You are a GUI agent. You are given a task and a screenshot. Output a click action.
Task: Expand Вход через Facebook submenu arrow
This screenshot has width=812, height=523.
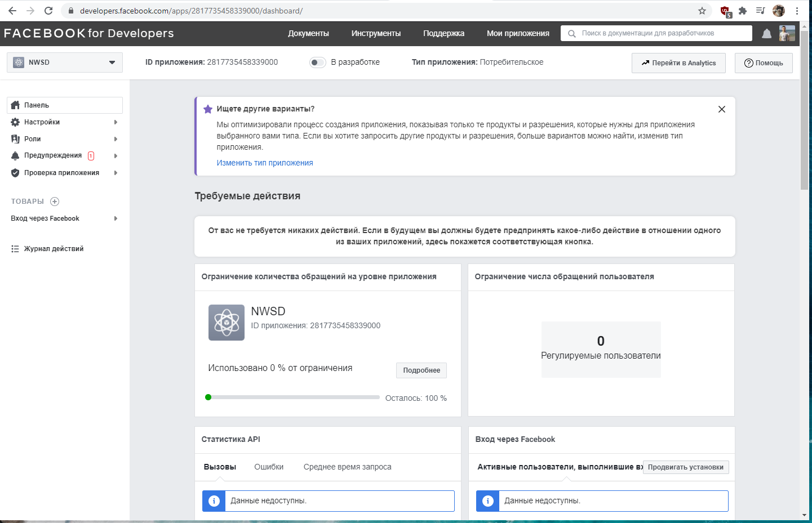point(116,218)
